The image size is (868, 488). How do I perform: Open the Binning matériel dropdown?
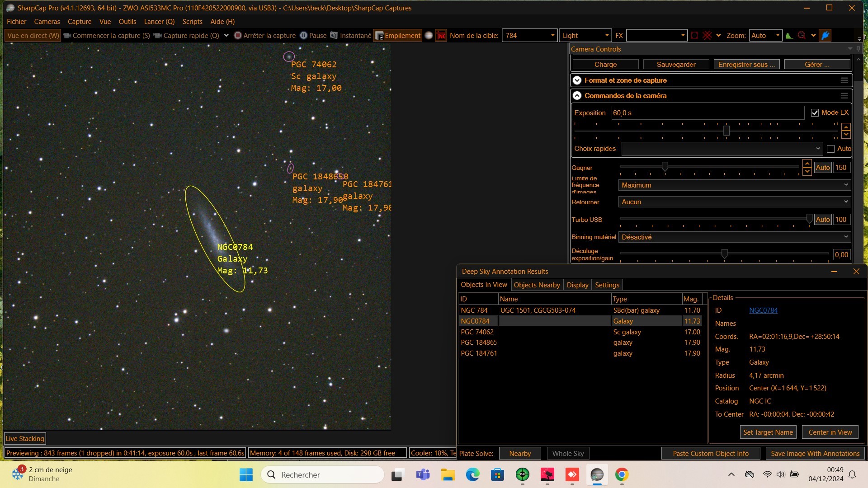[x=734, y=237]
